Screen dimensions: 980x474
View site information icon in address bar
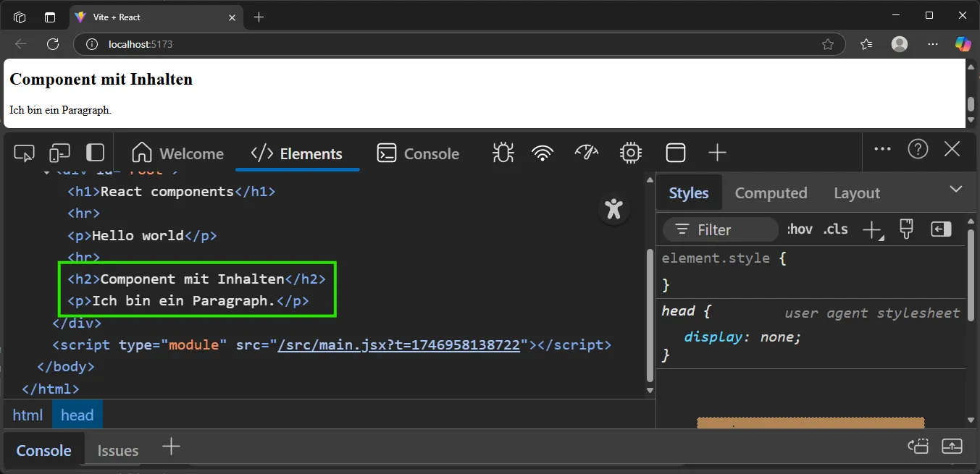pyautogui.click(x=91, y=44)
